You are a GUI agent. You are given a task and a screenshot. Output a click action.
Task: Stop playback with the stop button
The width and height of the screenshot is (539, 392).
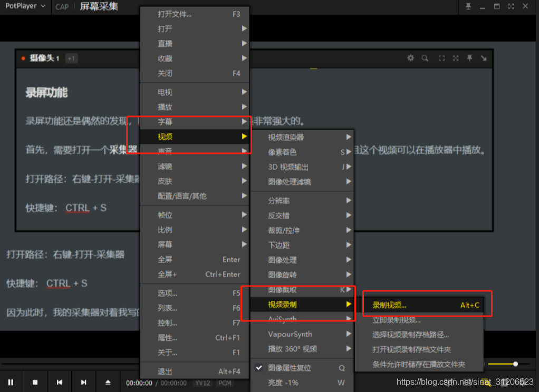(35, 382)
